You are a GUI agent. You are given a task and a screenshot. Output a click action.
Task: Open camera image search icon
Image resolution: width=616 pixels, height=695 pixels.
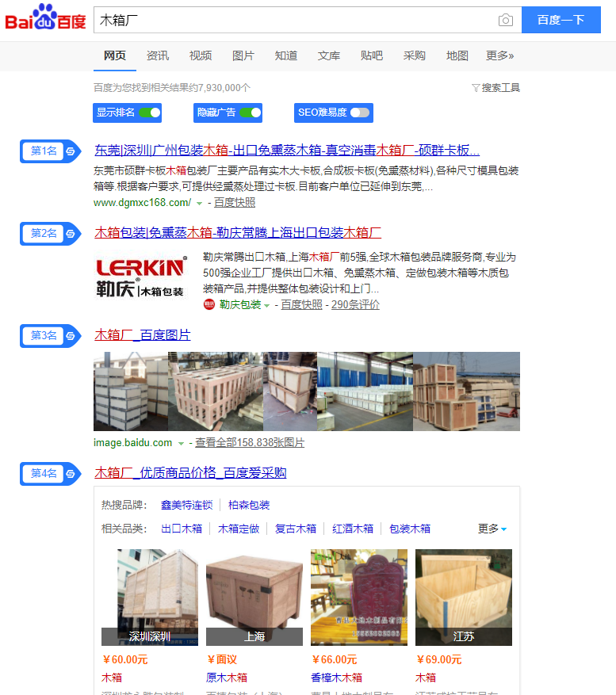(x=506, y=20)
